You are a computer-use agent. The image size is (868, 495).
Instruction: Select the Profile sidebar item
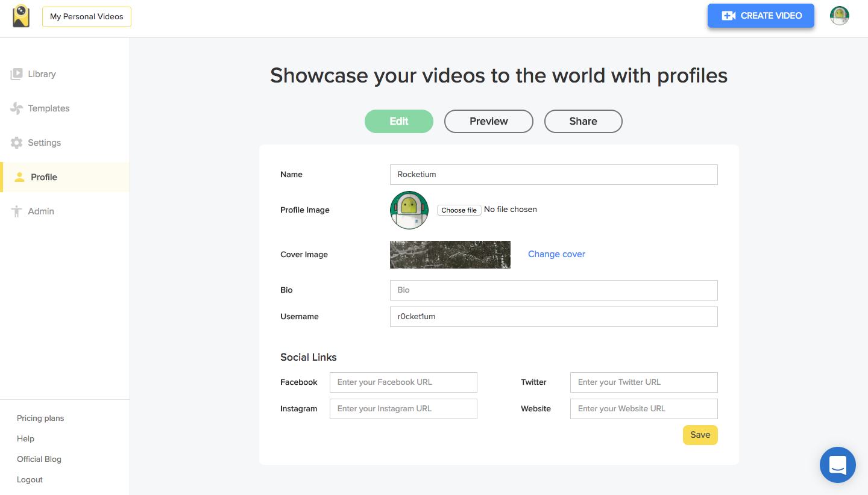pos(65,177)
